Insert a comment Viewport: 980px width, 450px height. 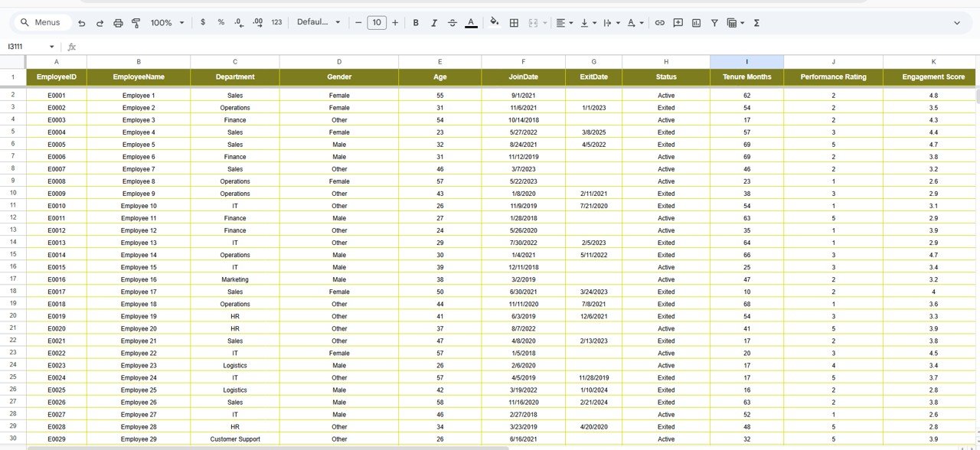click(678, 23)
